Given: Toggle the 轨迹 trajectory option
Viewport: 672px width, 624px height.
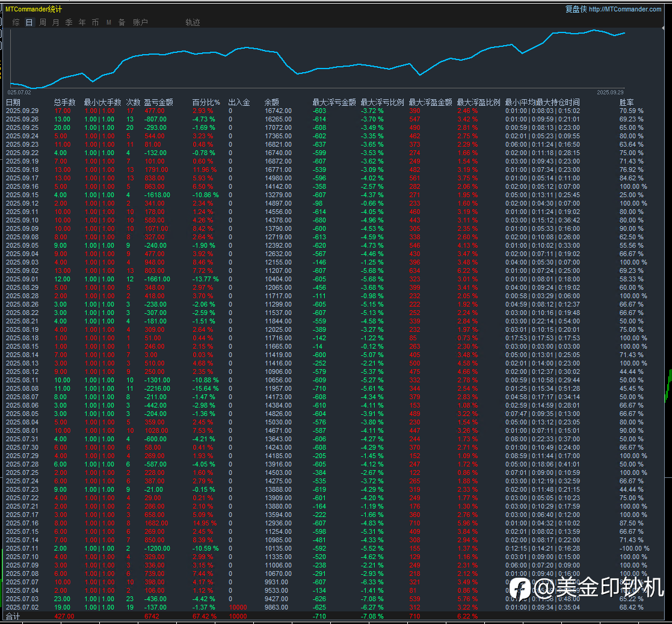Looking at the screenshot, I should pos(193,22).
